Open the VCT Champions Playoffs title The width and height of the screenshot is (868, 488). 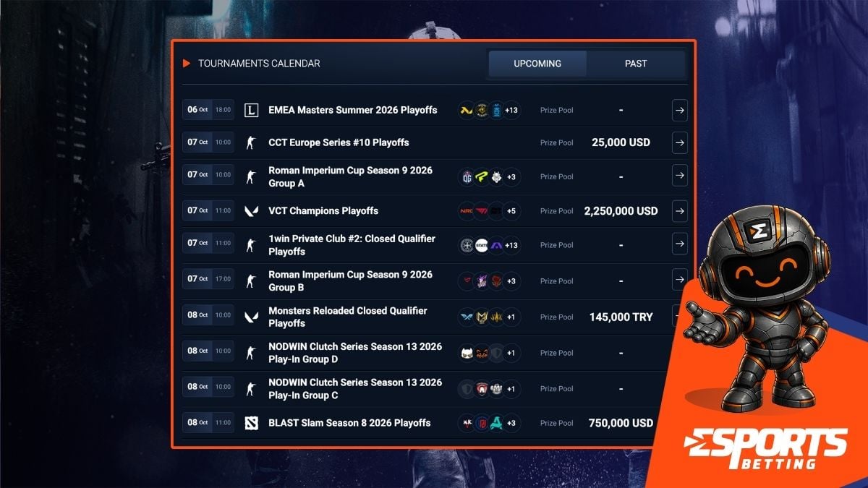(323, 211)
